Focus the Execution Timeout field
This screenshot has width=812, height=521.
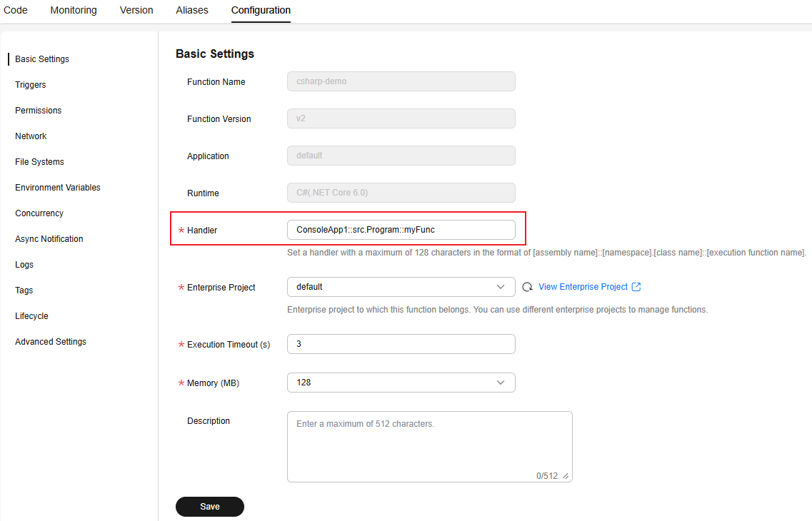(x=401, y=344)
